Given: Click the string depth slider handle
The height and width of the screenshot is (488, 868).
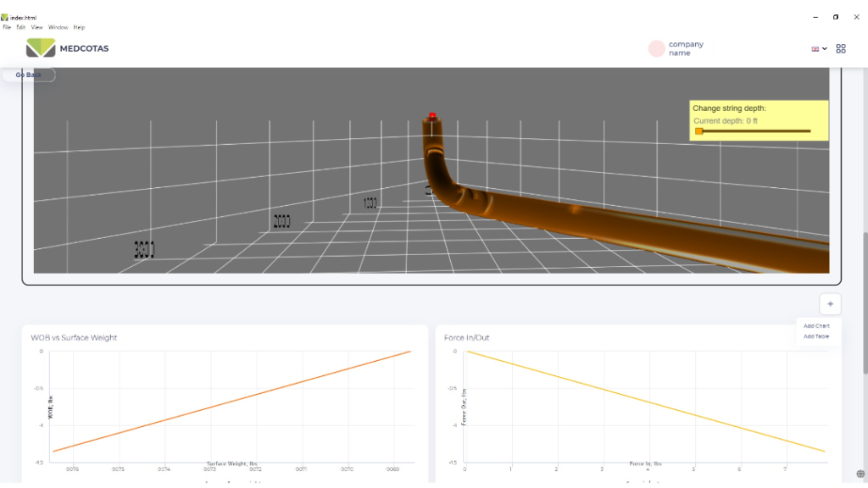Looking at the screenshot, I should click(x=698, y=131).
